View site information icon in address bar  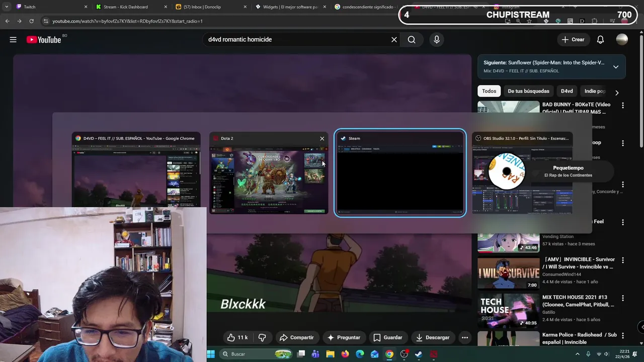coord(46,21)
